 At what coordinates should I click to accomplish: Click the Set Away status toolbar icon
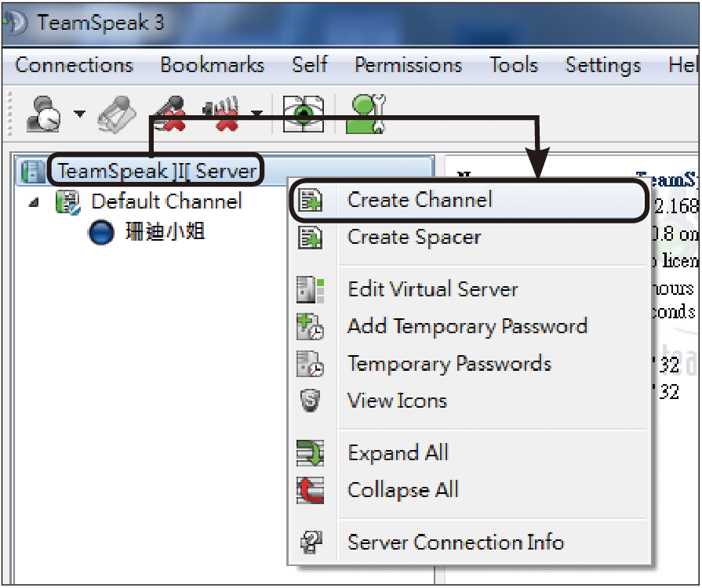click(x=43, y=114)
